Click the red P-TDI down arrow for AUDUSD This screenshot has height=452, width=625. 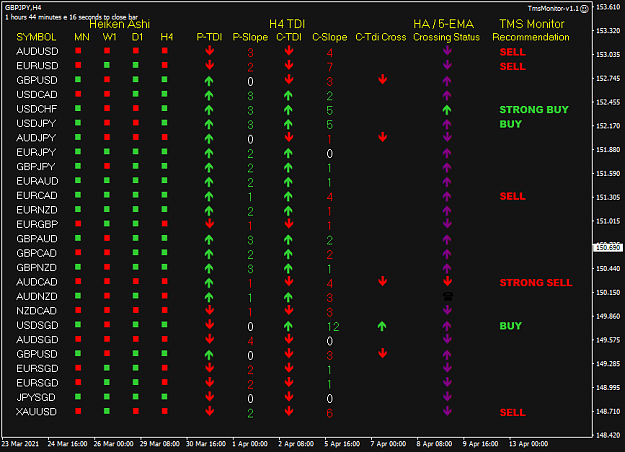(x=209, y=51)
